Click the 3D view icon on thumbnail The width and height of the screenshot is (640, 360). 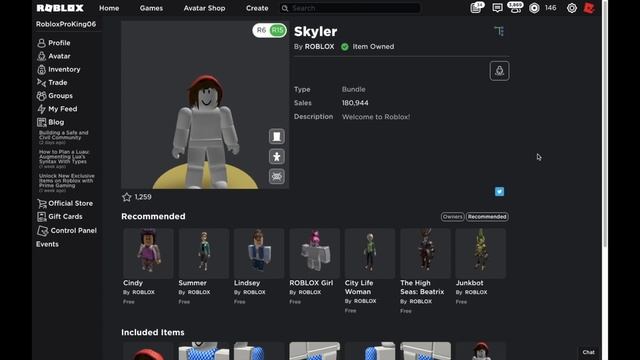coord(277,176)
